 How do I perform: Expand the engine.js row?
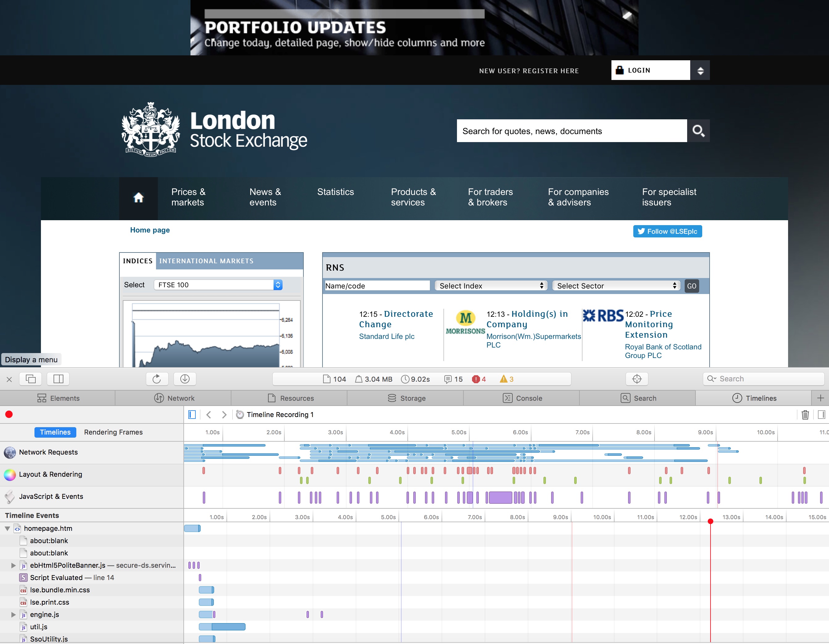coord(13,615)
